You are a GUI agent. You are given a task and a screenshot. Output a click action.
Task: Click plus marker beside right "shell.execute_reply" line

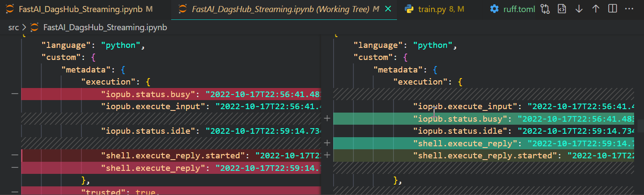point(327,143)
